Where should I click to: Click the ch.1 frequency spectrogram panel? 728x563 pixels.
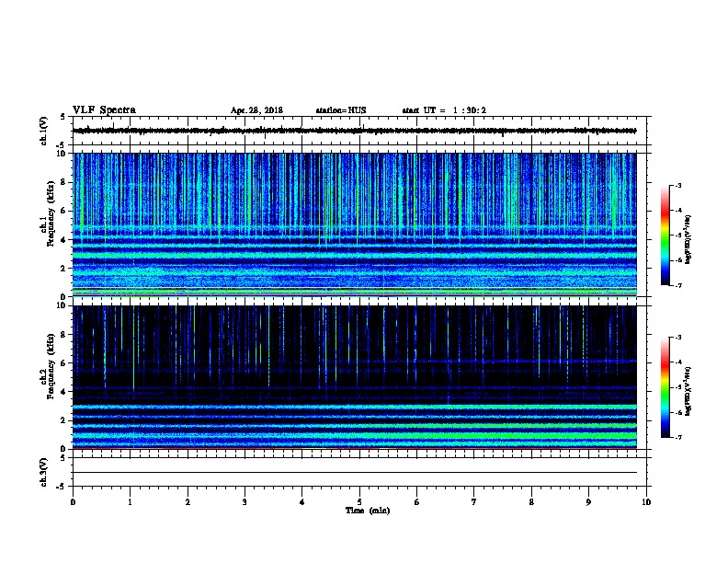coord(354,224)
